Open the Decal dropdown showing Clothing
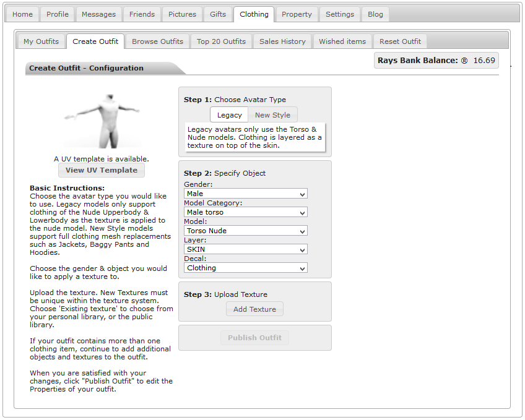525x420 pixels. (245, 268)
